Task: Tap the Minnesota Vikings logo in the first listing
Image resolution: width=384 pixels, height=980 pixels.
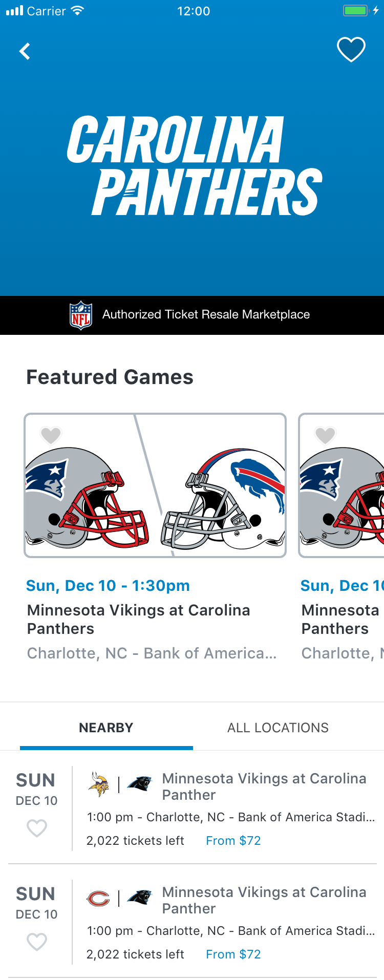Action: pos(98,784)
